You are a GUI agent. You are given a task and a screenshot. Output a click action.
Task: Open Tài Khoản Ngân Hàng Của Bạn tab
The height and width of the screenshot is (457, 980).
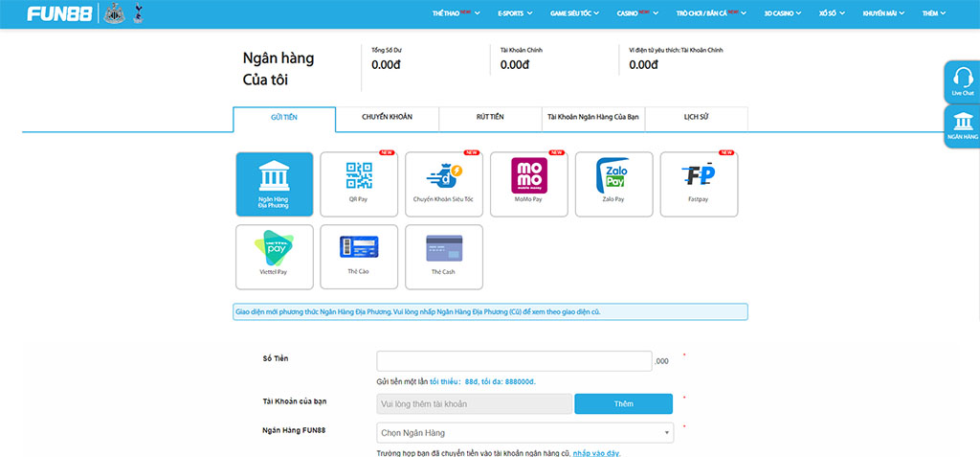click(x=593, y=118)
